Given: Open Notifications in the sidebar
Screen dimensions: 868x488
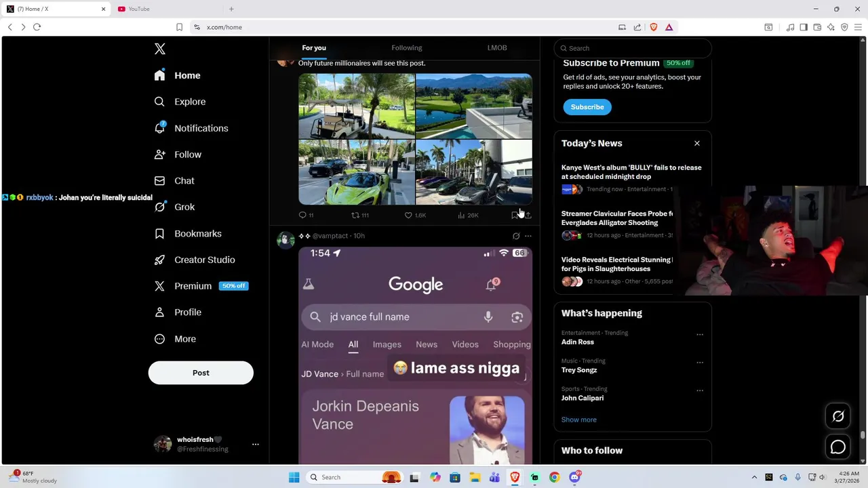Looking at the screenshot, I should (x=191, y=128).
